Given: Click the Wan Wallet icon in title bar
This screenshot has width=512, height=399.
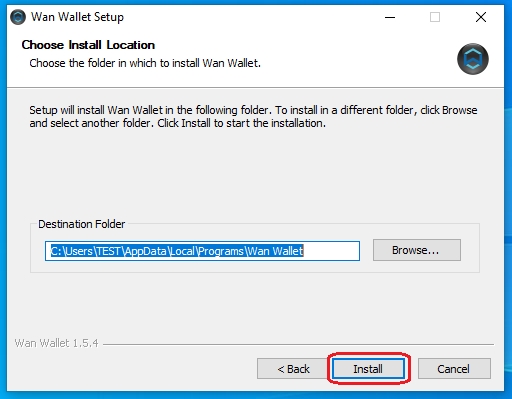Looking at the screenshot, I should (x=18, y=17).
